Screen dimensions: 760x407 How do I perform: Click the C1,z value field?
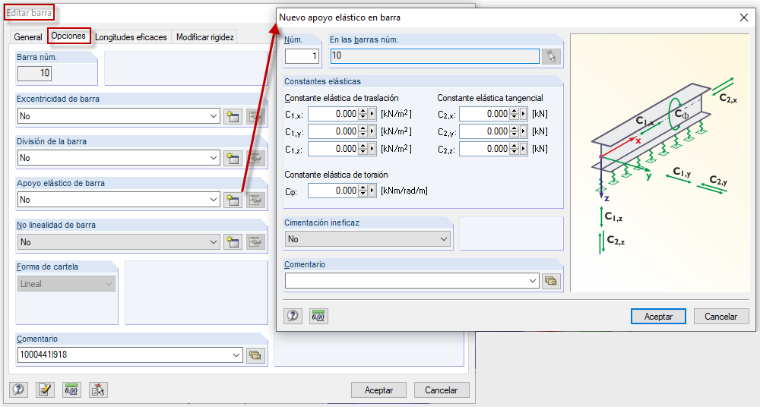point(333,149)
